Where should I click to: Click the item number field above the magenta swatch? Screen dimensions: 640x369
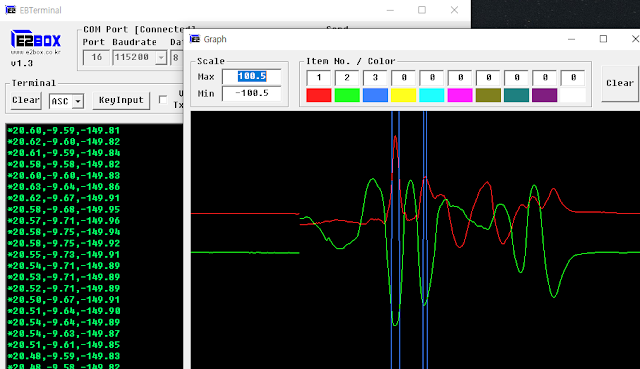(460, 78)
